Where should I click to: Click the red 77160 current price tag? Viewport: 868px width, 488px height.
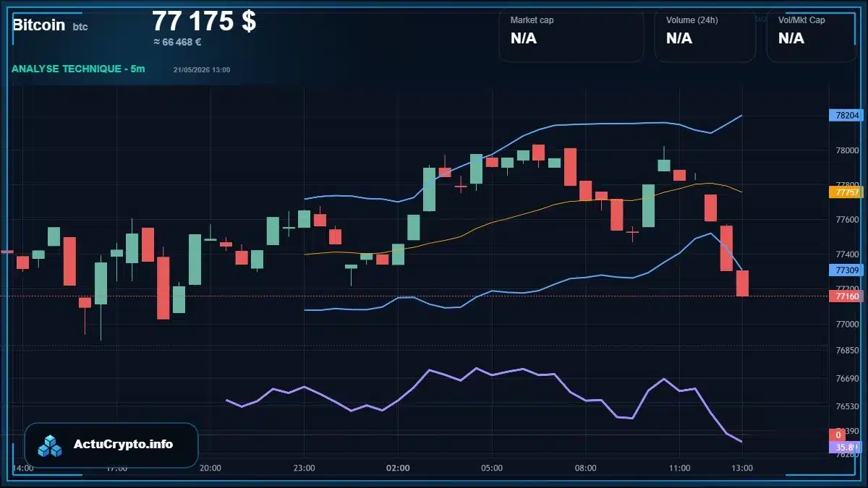click(x=847, y=296)
